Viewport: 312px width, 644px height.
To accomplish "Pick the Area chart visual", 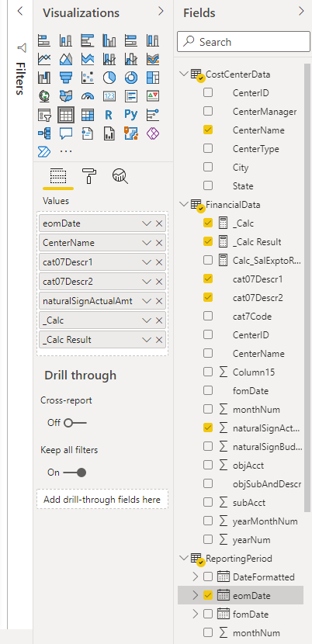I will click(x=66, y=59).
